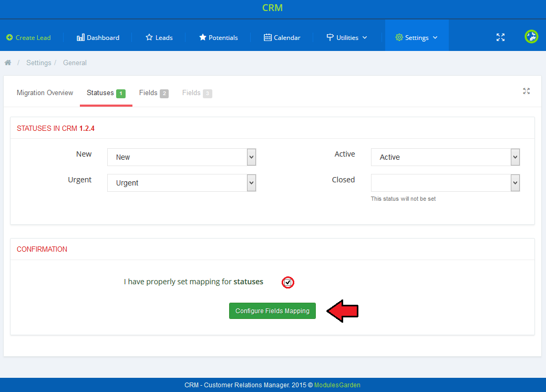The width and height of the screenshot is (546, 392).
Task: Select the Statuses tab
Action: (x=106, y=93)
